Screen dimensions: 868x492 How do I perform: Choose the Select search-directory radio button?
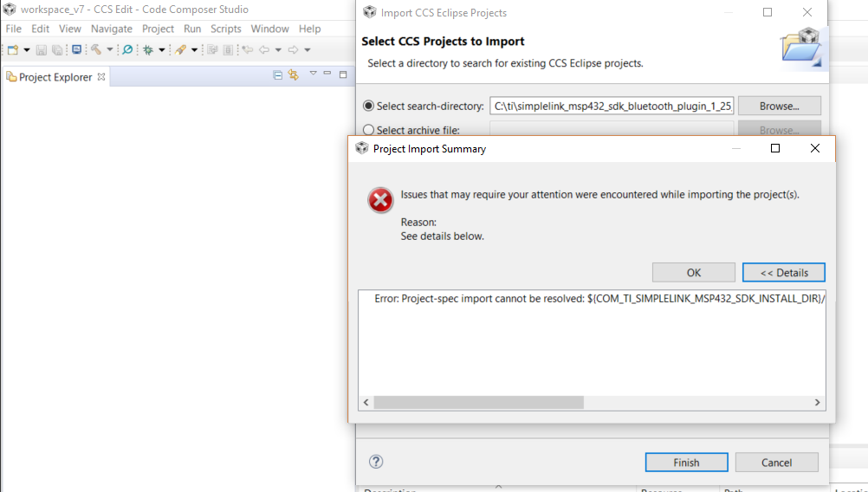click(369, 106)
